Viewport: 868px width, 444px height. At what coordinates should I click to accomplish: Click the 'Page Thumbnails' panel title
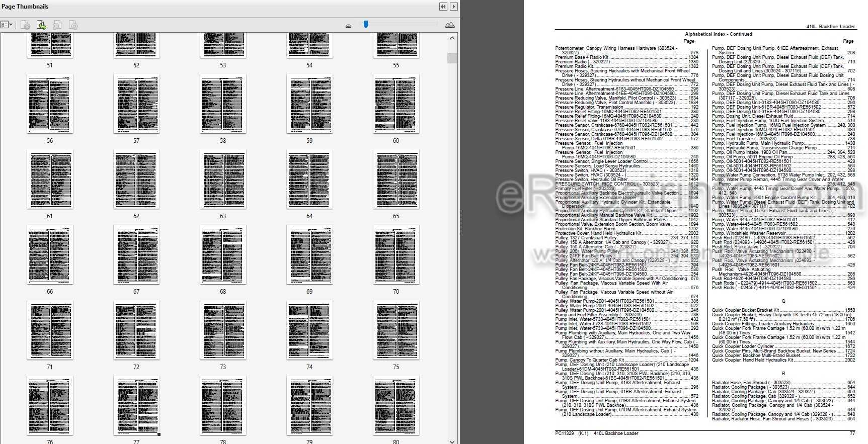(25, 7)
